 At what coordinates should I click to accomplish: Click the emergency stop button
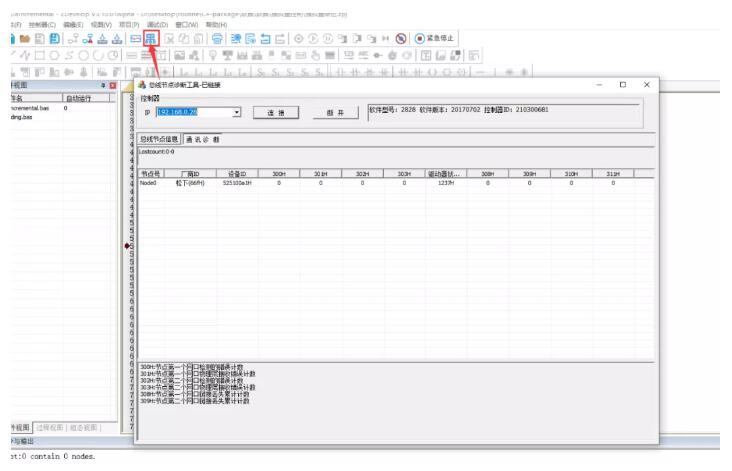tap(434, 38)
